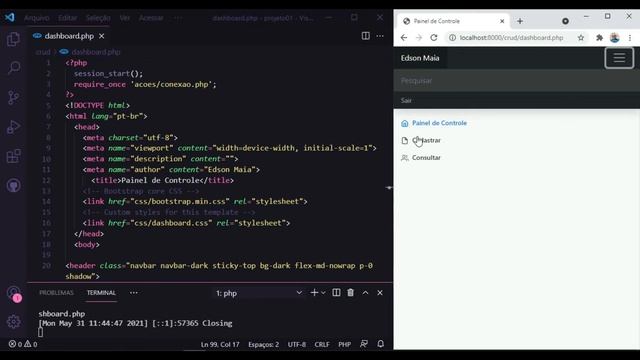Open the Acessar menu
The height and width of the screenshot is (360, 640).
click(x=151, y=18)
